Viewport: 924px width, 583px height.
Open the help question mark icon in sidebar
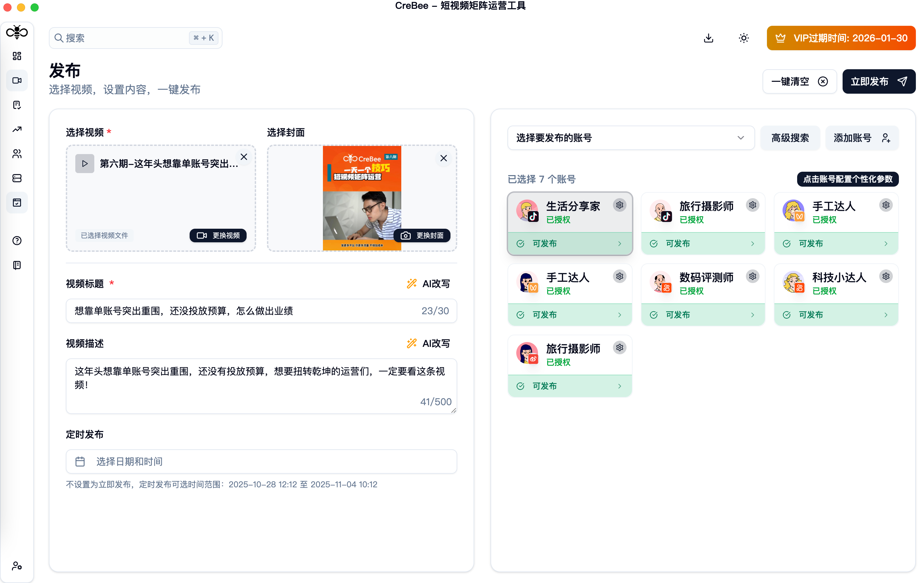17,241
